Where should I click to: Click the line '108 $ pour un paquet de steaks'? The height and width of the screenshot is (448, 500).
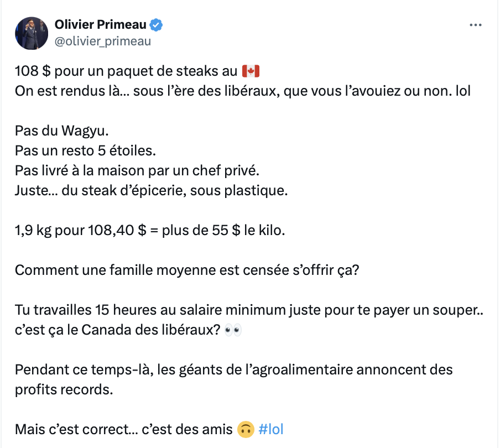tap(126, 71)
